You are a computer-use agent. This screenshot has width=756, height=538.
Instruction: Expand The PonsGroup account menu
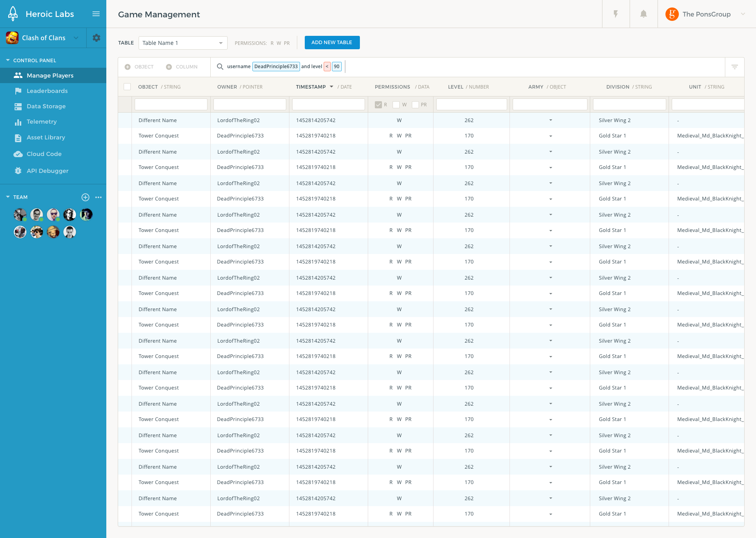pyautogui.click(x=743, y=14)
